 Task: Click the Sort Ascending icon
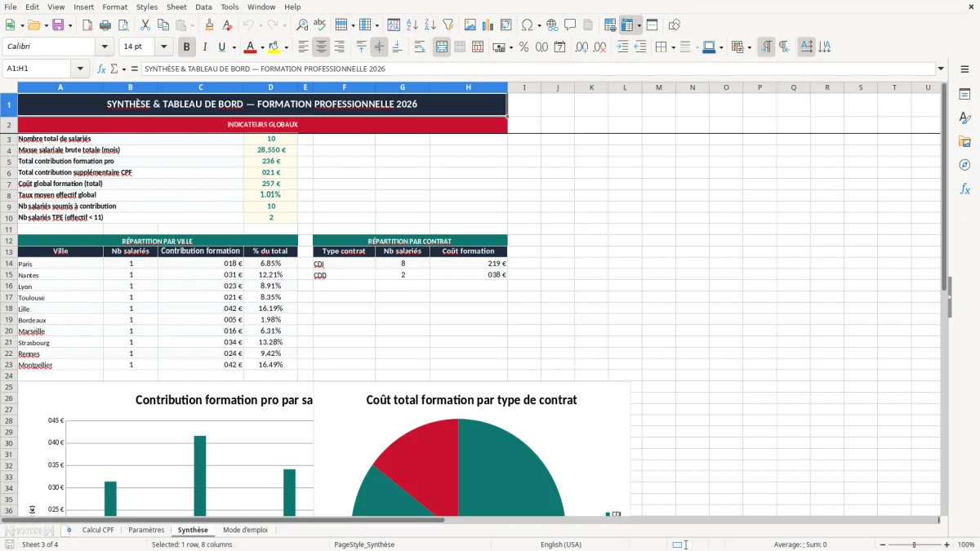412,25
